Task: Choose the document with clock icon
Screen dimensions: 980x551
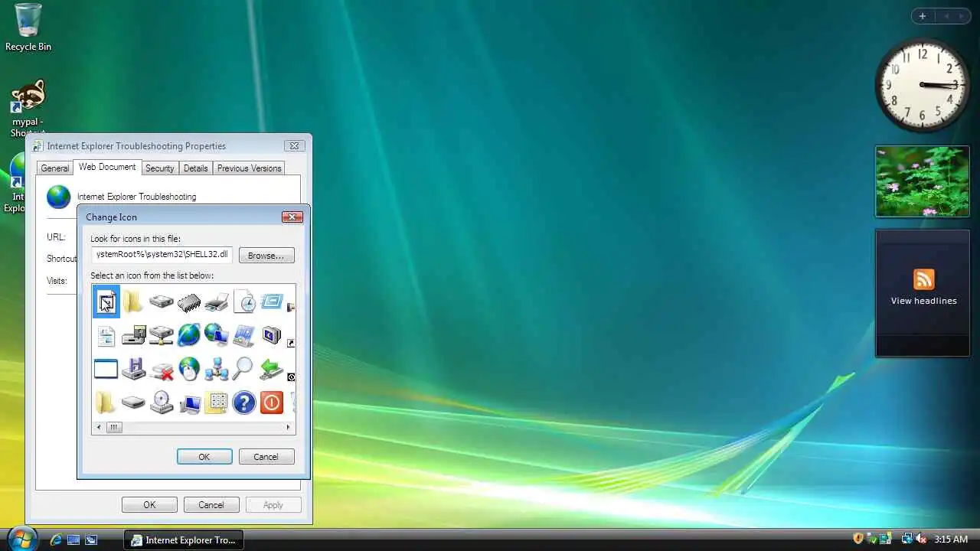Action: 244,302
